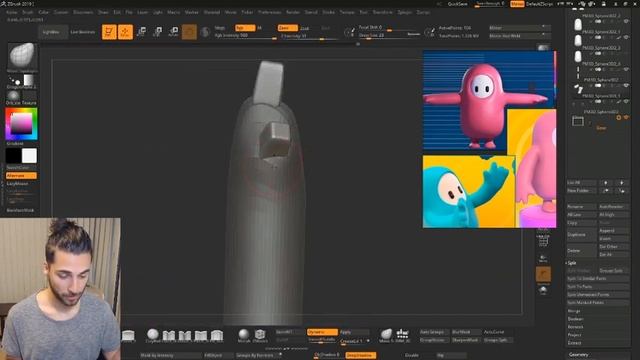Toggle the Rgb channel button

[x=245, y=28]
